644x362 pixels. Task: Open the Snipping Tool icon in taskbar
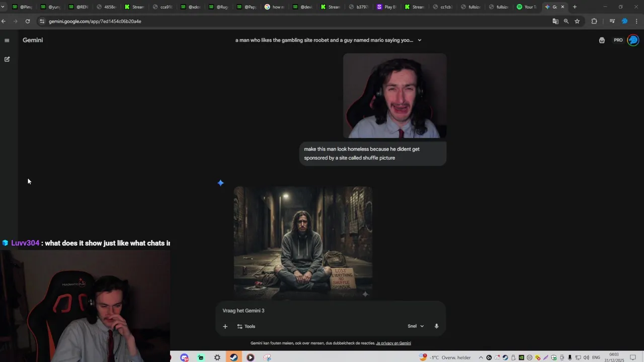pyautogui.click(x=267, y=357)
